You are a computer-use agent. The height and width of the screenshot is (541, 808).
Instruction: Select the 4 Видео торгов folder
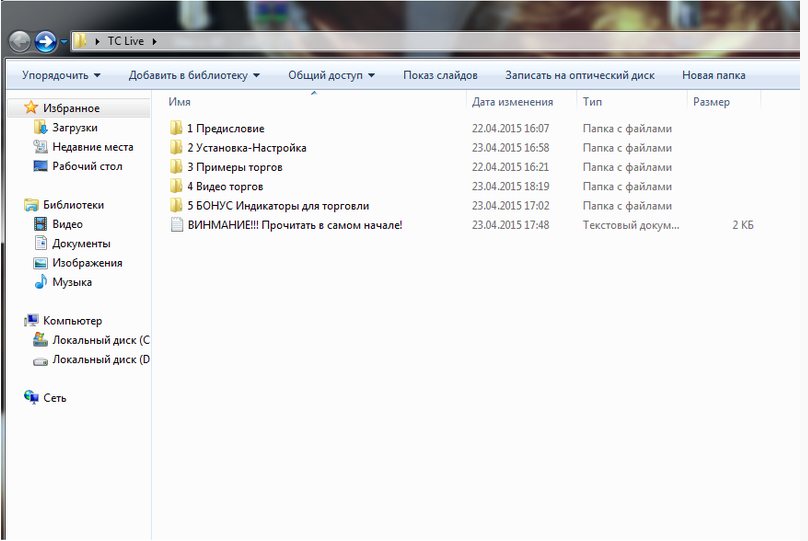tap(225, 187)
